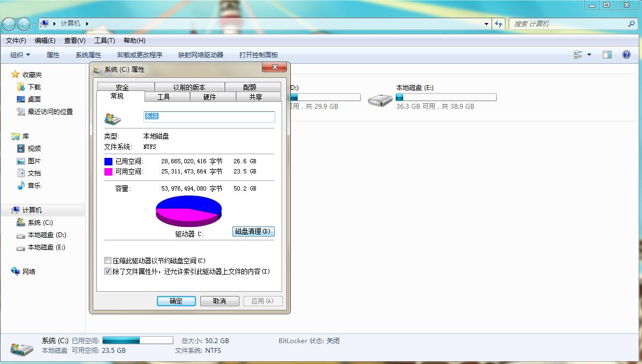Click the Videos library icon

[x=20, y=148]
